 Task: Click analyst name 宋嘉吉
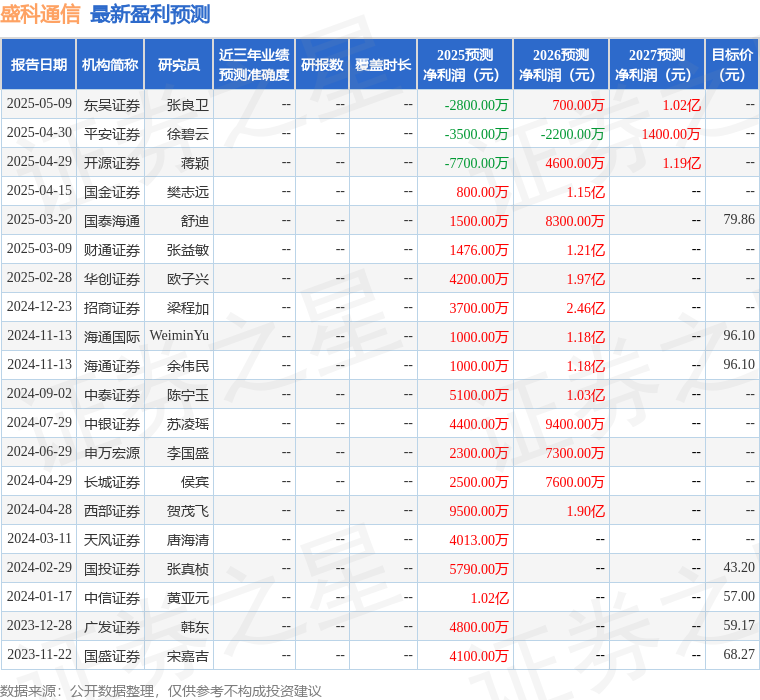(188, 655)
